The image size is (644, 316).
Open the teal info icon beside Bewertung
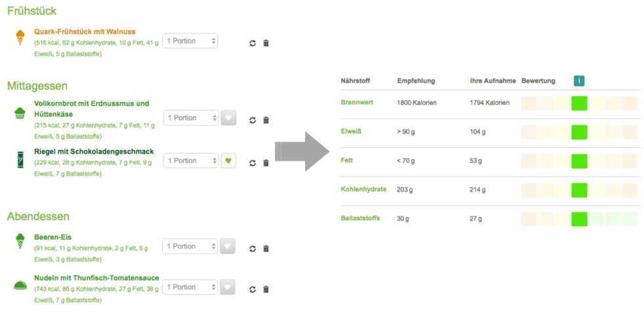(579, 81)
